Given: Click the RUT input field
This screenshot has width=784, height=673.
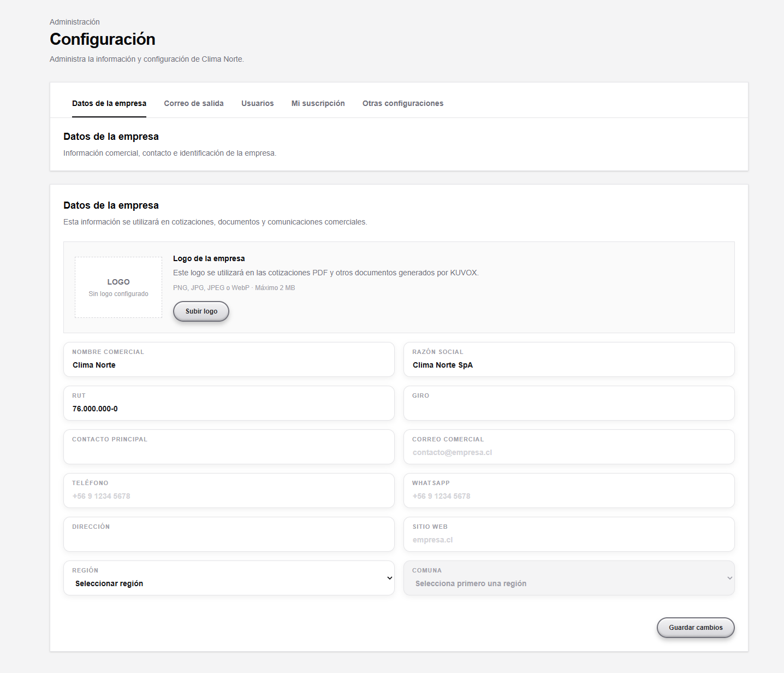Looking at the screenshot, I should (x=229, y=403).
